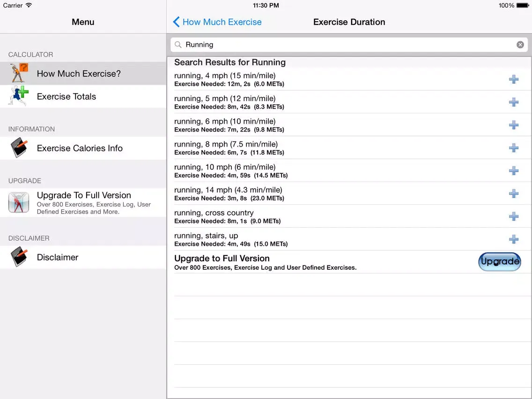
Task: Add running, stairs, up exercise
Action: 514,239
